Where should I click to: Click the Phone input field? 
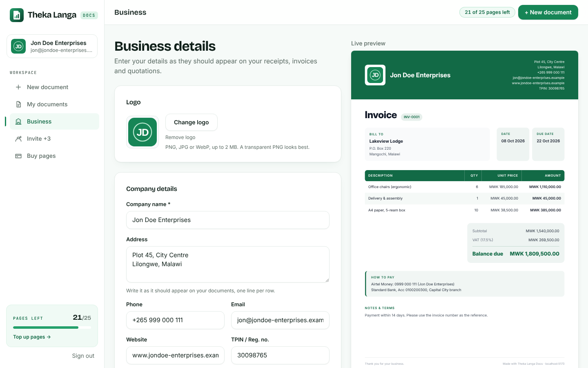click(x=175, y=320)
